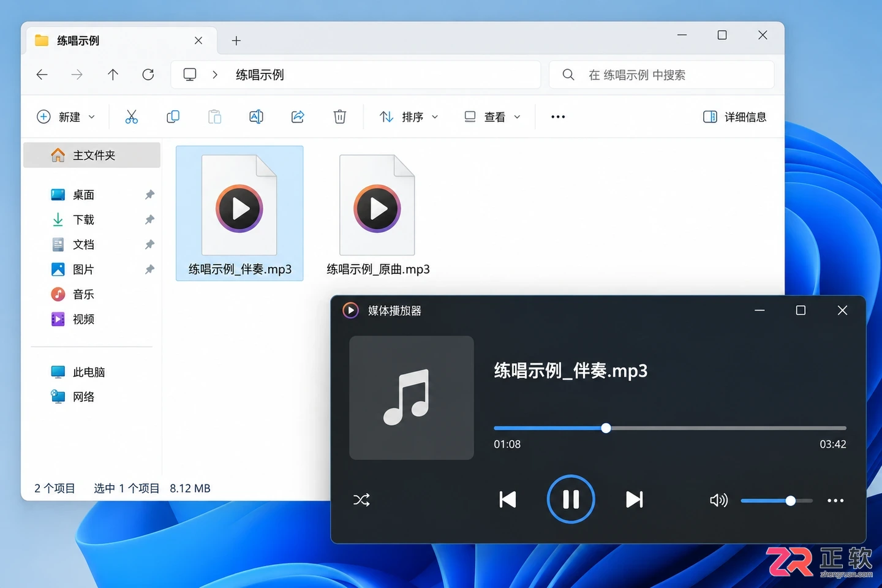The image size is (882, 588).
Task: Go back with the Explorer back arrow
Action: [x=42, y=75]
